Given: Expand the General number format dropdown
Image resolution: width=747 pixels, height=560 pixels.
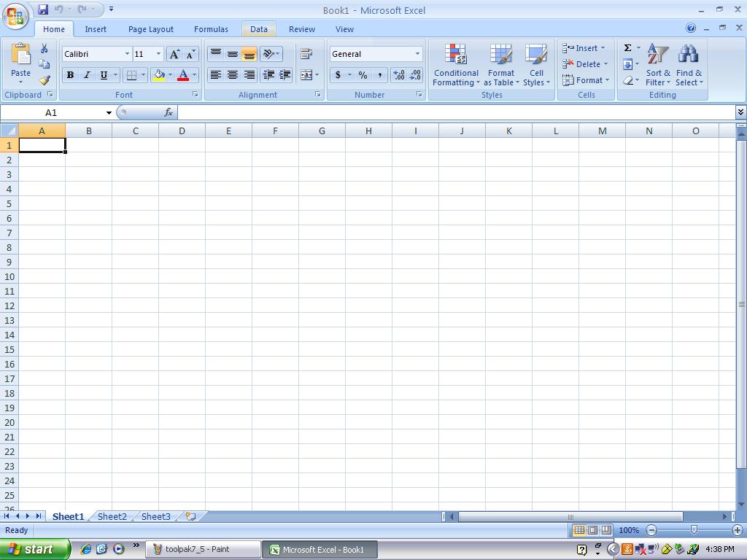Looking at the screenshot, I should pyautogui.click(x=417, y=54).
